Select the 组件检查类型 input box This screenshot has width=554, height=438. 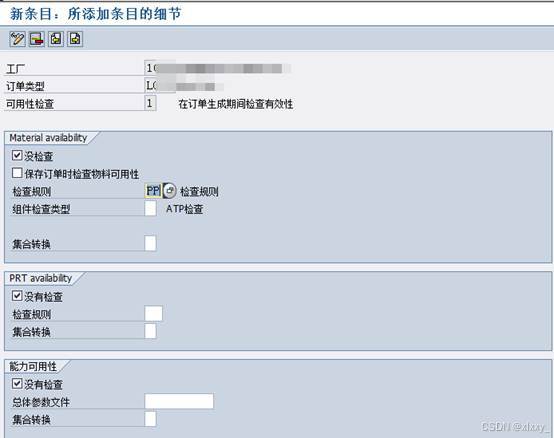(x=151, y=208)
